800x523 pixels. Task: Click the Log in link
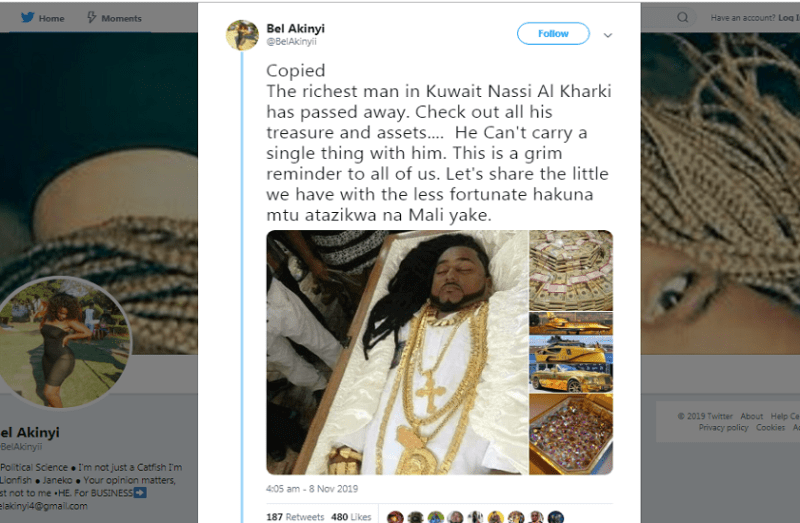[789, 18]
